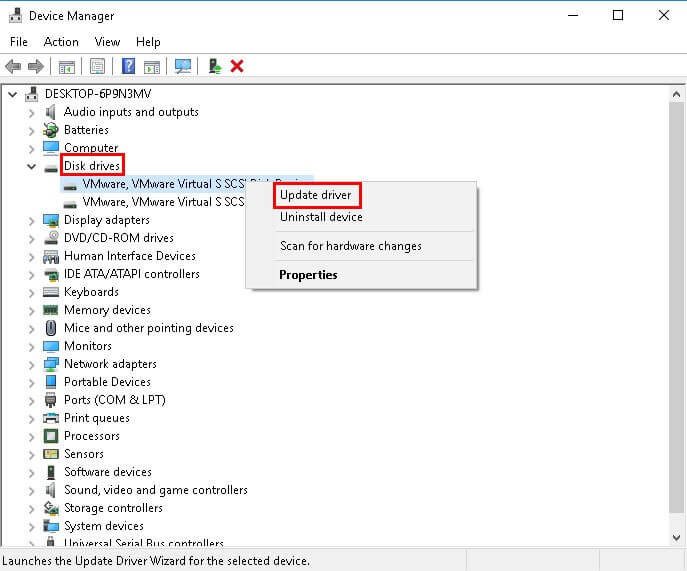Choose Update driver from context menu
This screenshot has height=571, width=687.
(x=315, y=195)
